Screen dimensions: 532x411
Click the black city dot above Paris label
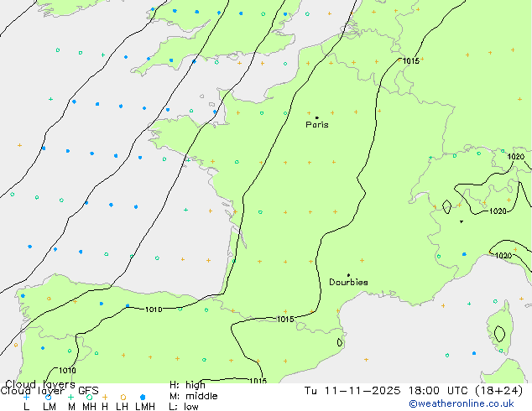point(317,117)
